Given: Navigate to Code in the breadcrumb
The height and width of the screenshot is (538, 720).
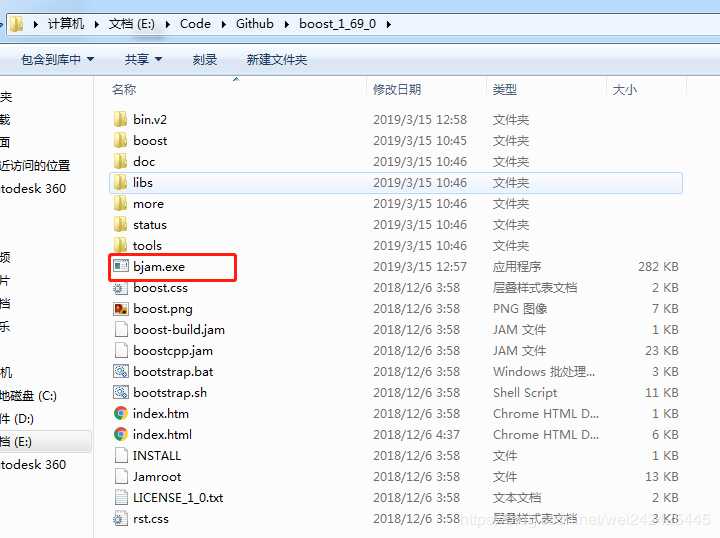Looking at the screenshot, I should click(195, 24).
